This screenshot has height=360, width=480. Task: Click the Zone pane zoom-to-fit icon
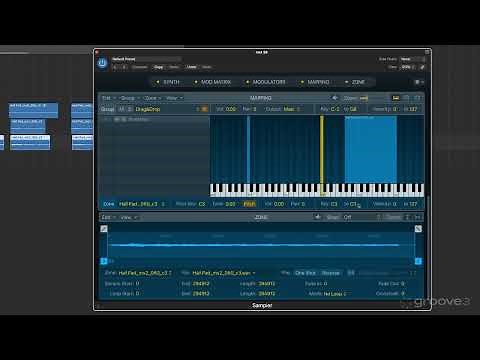(418, 217)
